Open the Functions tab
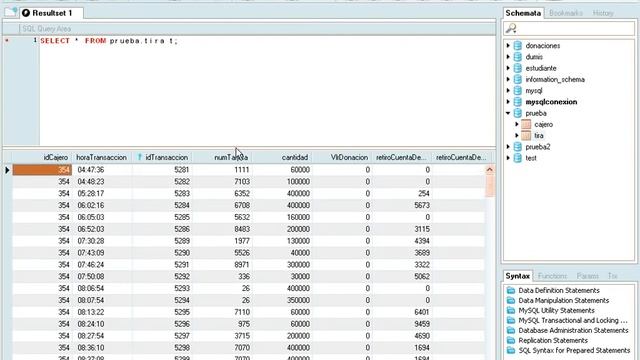The image size is (640, 360). 552,276
